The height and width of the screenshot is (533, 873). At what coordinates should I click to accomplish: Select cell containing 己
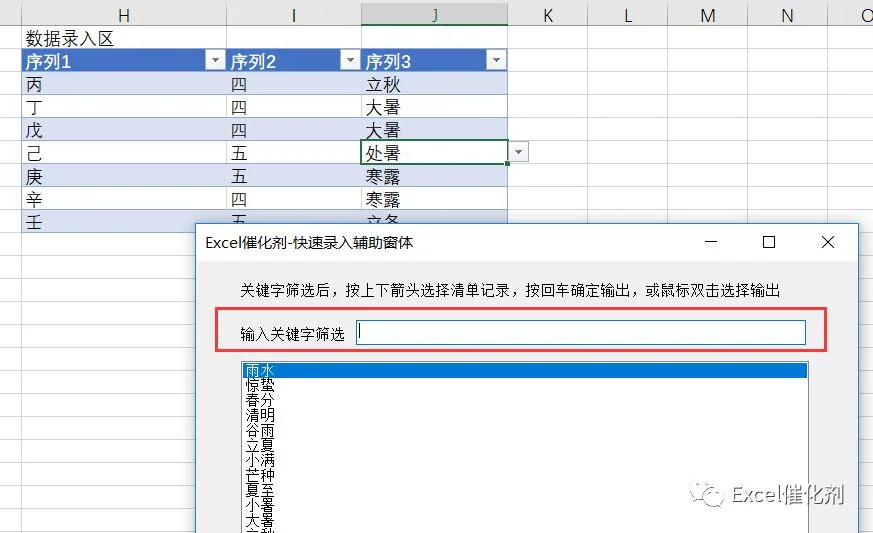[124, 153]
